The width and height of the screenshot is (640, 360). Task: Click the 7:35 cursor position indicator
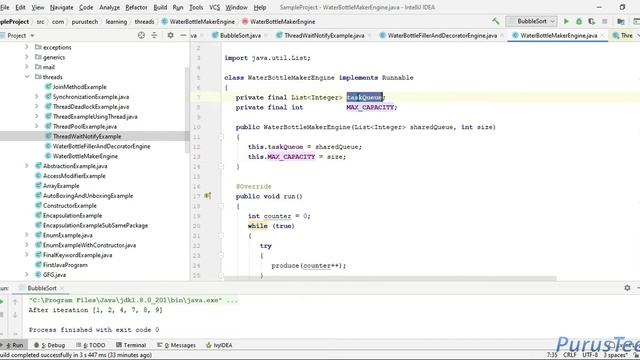[x=552, y=355]
